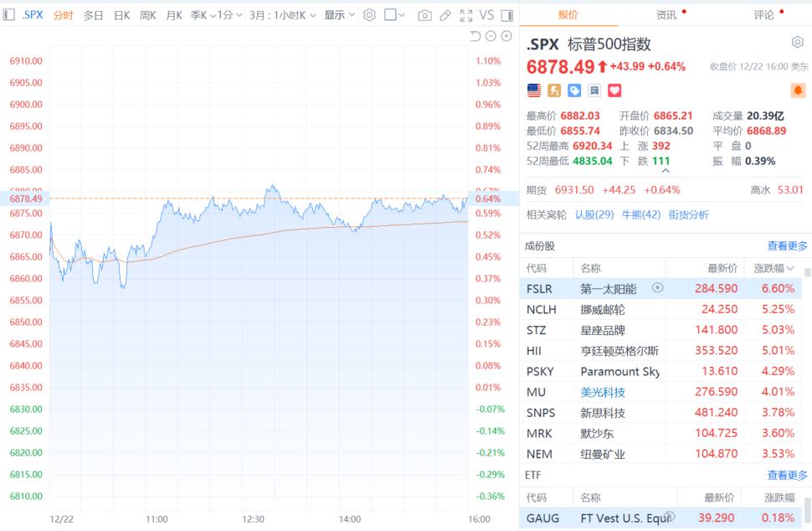Zoom in on chart with plus icon
The width and height of the screenshot is (812, 531).
[506, 36]
